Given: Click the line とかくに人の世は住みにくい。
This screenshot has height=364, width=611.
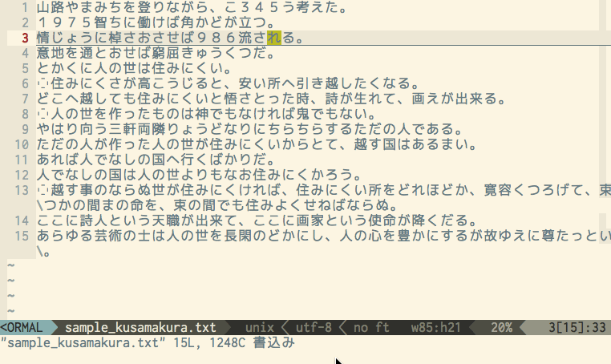Looking at the screenshot, I should pos(134,68).
